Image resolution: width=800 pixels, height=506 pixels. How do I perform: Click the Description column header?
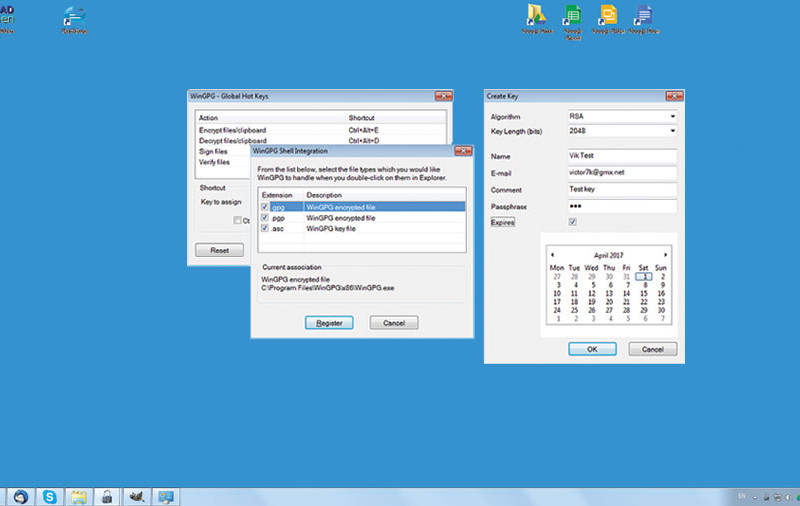[385, 195]
